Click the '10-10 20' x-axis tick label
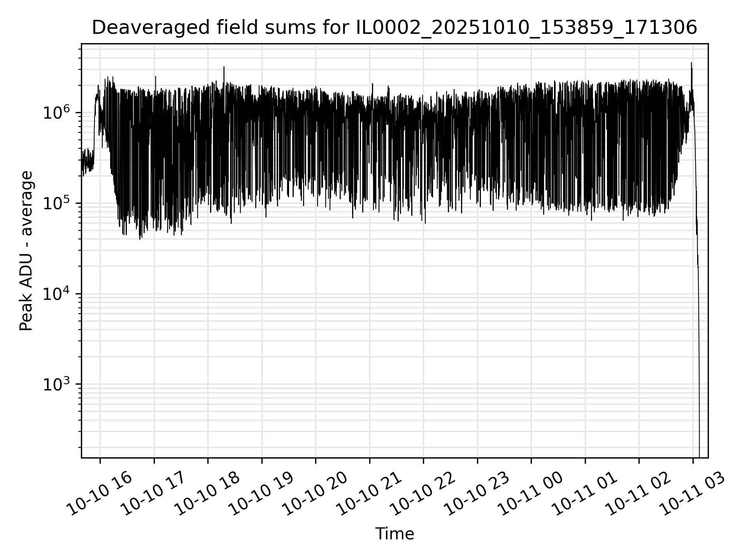 tap(314, 493)
